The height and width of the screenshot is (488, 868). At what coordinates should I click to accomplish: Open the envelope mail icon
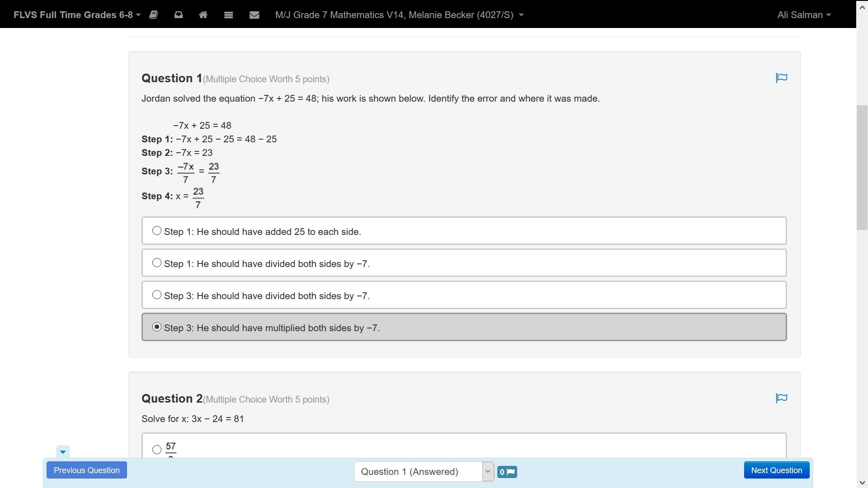coord(254,15)
